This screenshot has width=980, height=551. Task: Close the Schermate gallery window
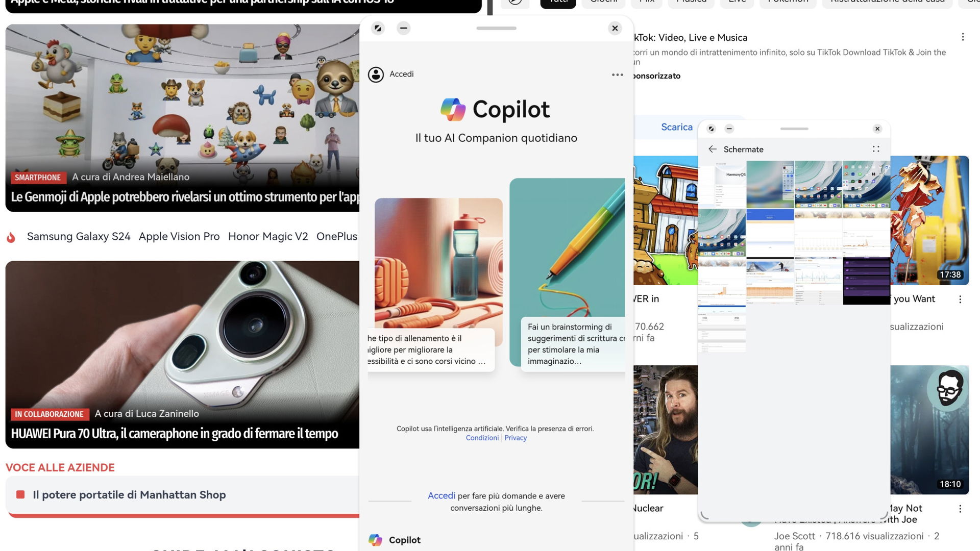pos(877,129)
